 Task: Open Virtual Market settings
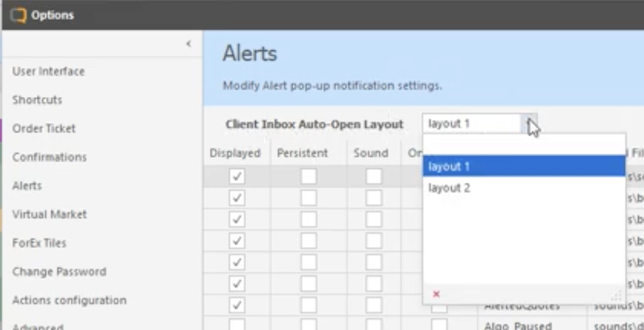[x=49, y=214]
